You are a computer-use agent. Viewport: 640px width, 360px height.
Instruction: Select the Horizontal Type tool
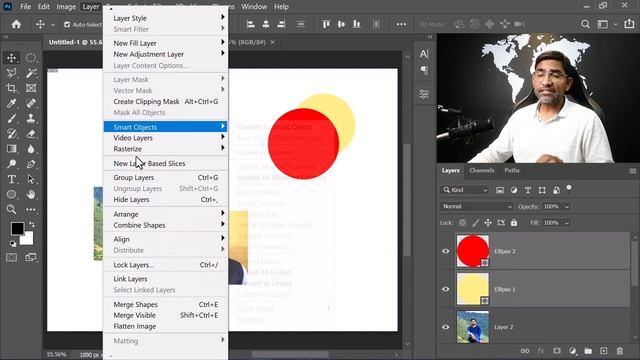[11, 179]
